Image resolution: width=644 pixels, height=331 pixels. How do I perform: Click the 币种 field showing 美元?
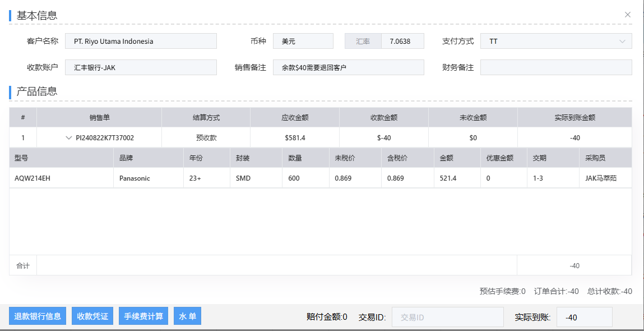tap(303, 41)
